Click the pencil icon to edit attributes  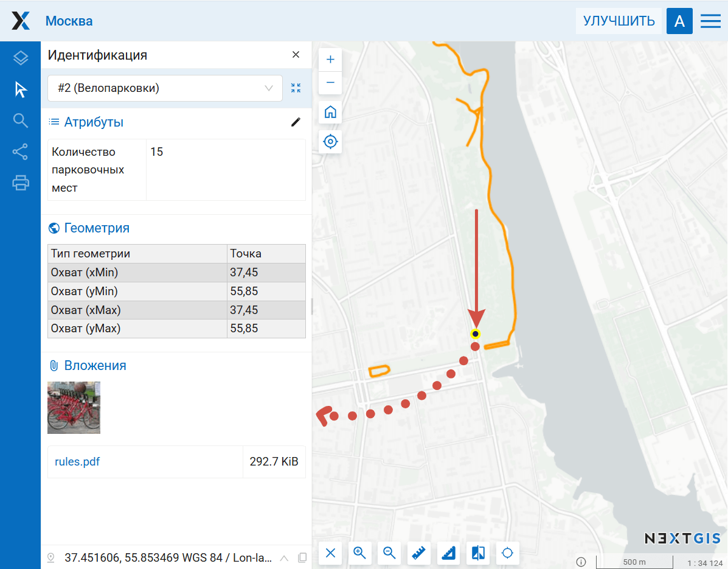[x=296, y=122]
